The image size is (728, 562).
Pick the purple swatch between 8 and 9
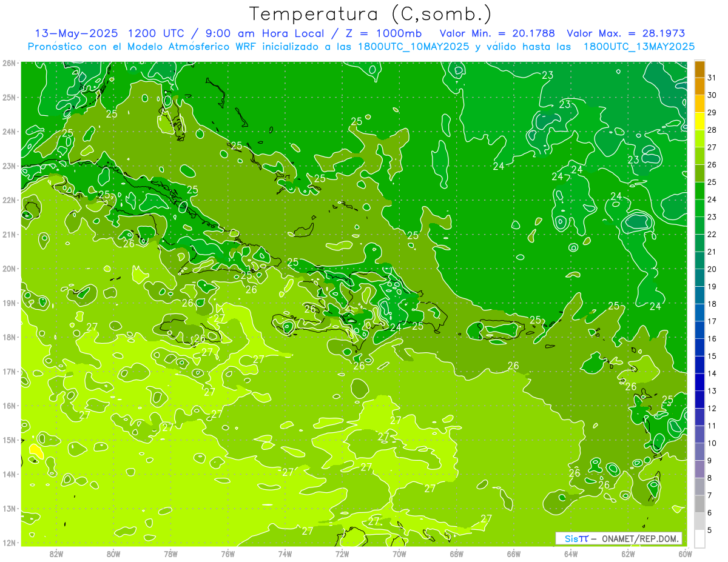[x=699, y=469]
